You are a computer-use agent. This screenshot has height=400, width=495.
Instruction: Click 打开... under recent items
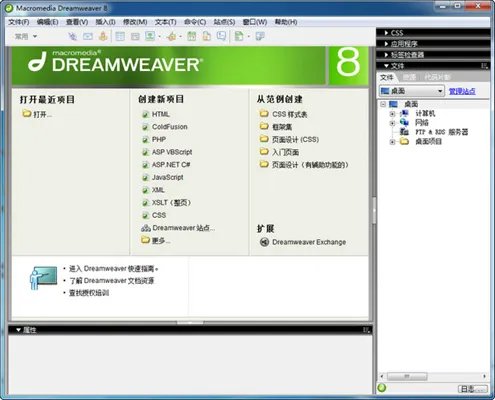pos(37,114)
